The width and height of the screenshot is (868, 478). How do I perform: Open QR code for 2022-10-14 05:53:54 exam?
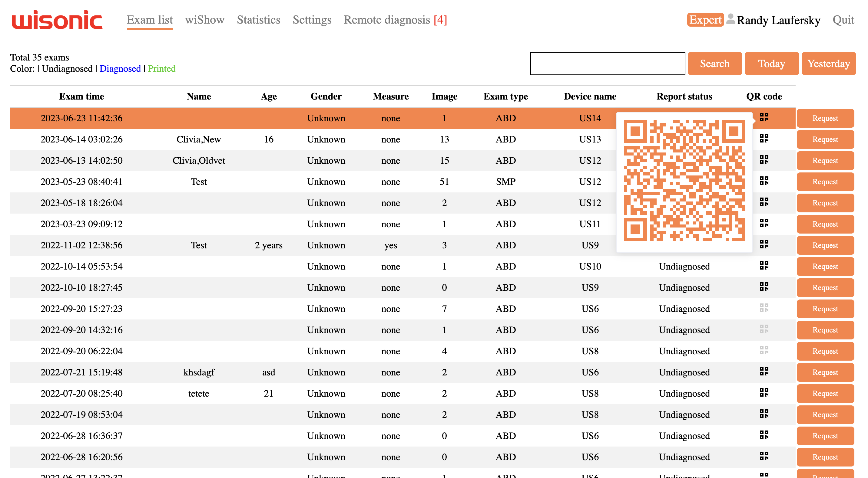click(x=764, y=266)
